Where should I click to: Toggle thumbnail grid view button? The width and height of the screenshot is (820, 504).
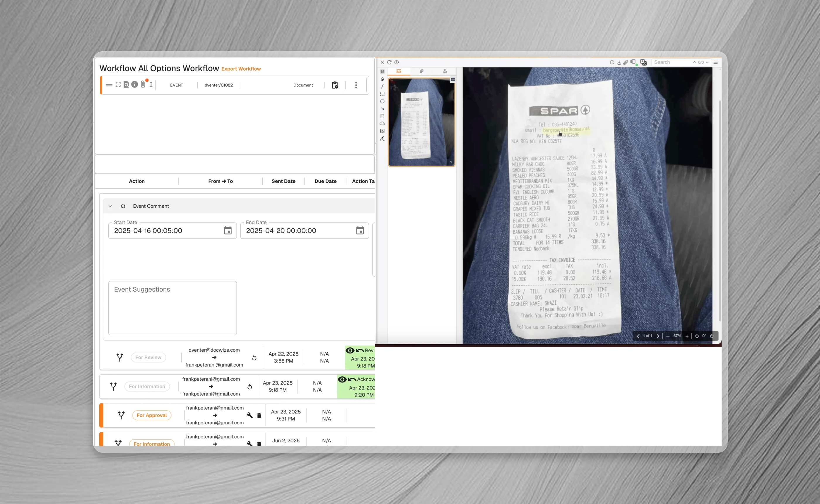453,80
